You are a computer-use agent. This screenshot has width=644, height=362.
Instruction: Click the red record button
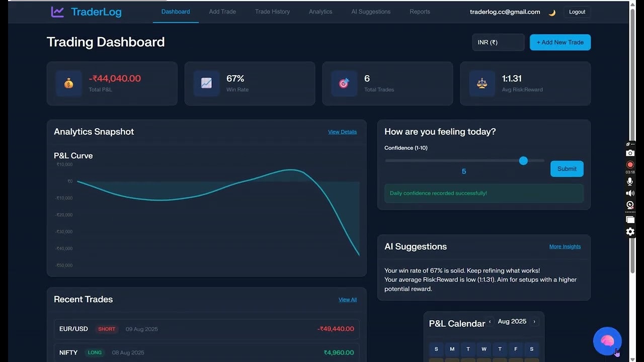point(630,165)
